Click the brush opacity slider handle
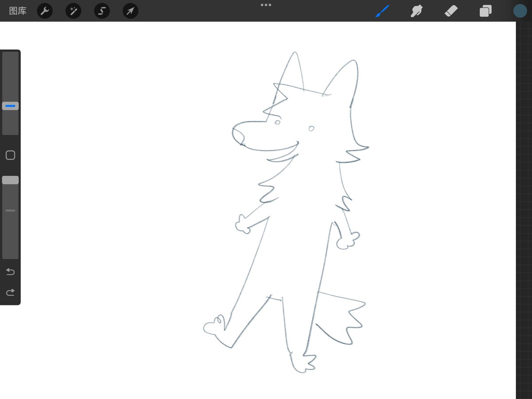Screen dimensions: 532x399 point(10,180)
